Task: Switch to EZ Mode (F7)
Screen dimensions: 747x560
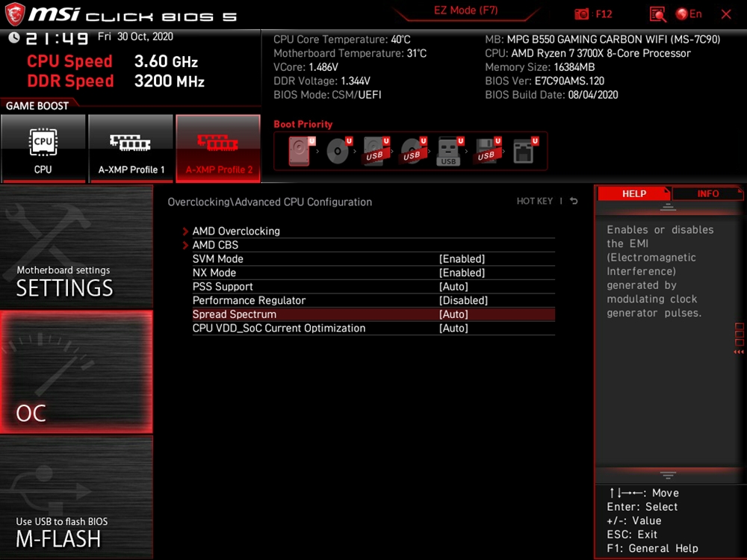Action: pos(465,10)
